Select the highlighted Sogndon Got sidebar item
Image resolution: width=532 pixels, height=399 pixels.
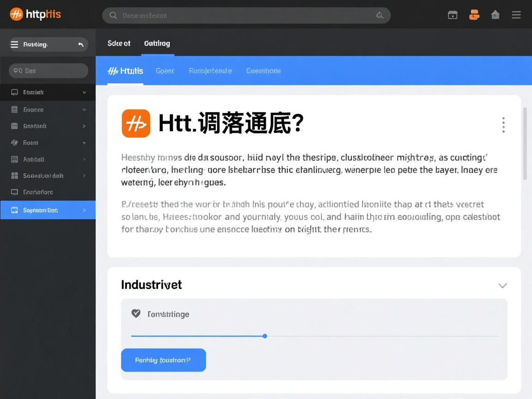(48, 210)
